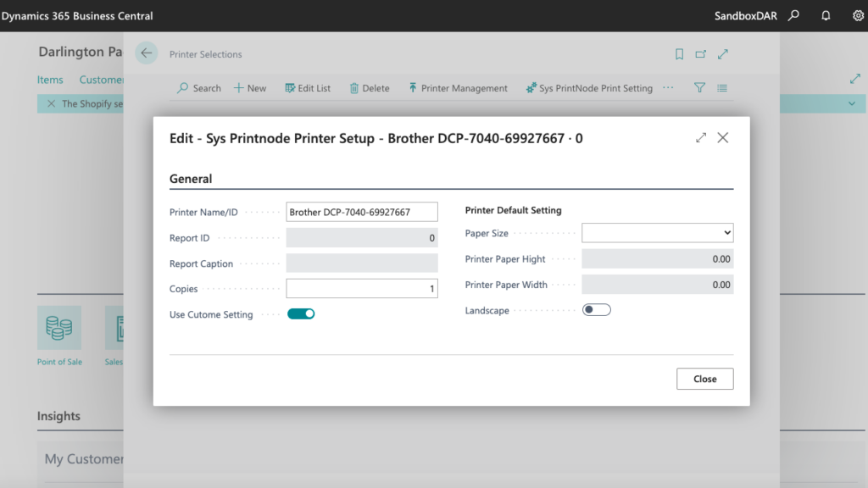Click the Report Caption field
The width and height of the screenshot is (868, 488).
pyautogui.click(x=362, y=263)
